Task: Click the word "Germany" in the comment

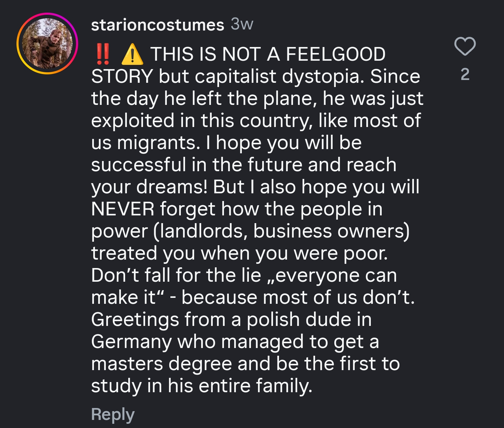Action: 131,342
